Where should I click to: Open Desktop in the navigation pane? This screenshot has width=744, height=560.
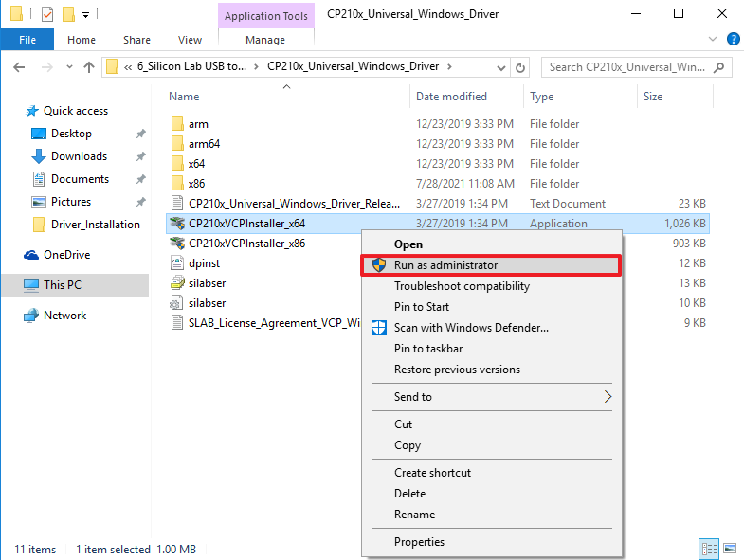pyautogui.click(x=71, y=134)
